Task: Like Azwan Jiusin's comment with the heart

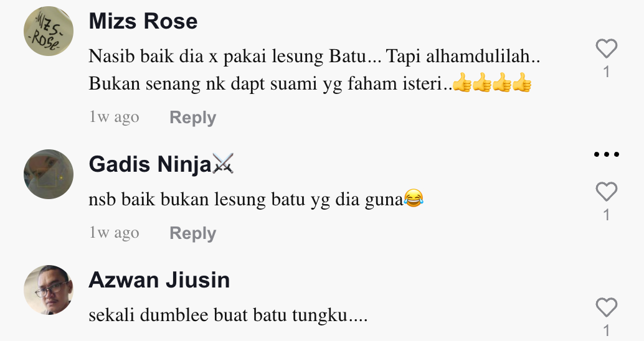Action: (x=606, y=307)
